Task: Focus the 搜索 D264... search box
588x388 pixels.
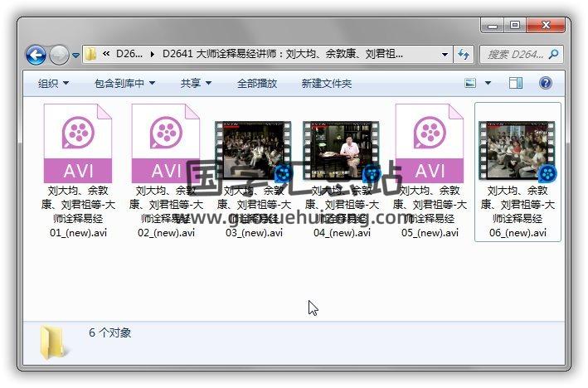Action: [x=522, y=55]
